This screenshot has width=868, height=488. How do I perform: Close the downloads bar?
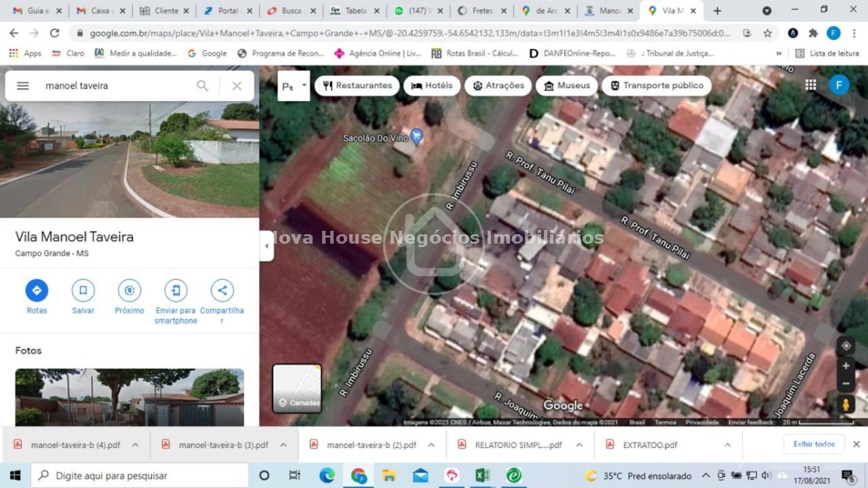point(856,445)
